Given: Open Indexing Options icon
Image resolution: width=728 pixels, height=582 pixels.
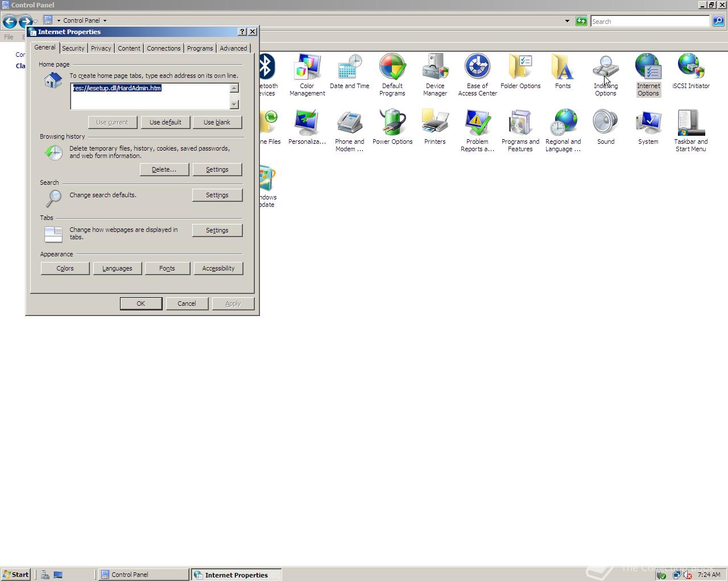Looking at the screenshot, I should [x=605, y=75].
